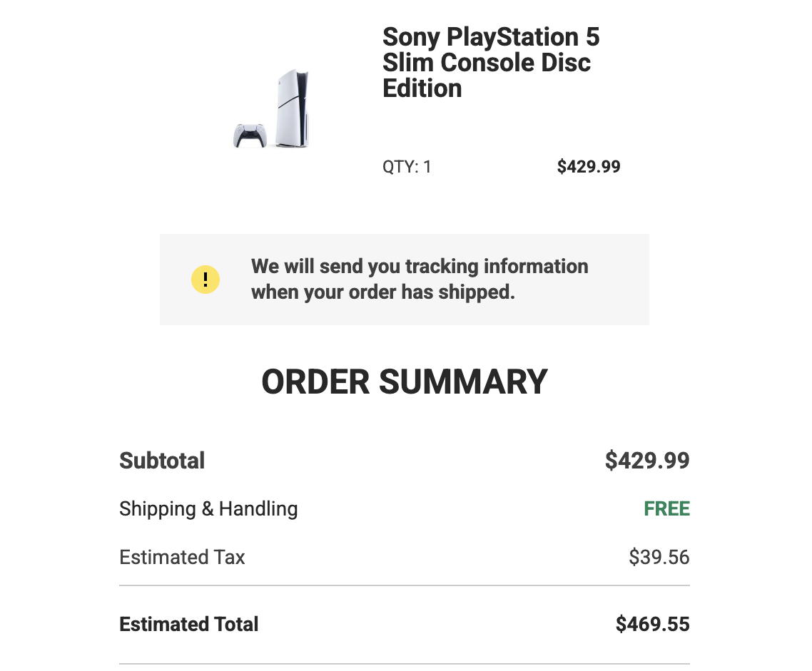
Task: Click the yellow exclamation alert icon
Action: (205, 280)
